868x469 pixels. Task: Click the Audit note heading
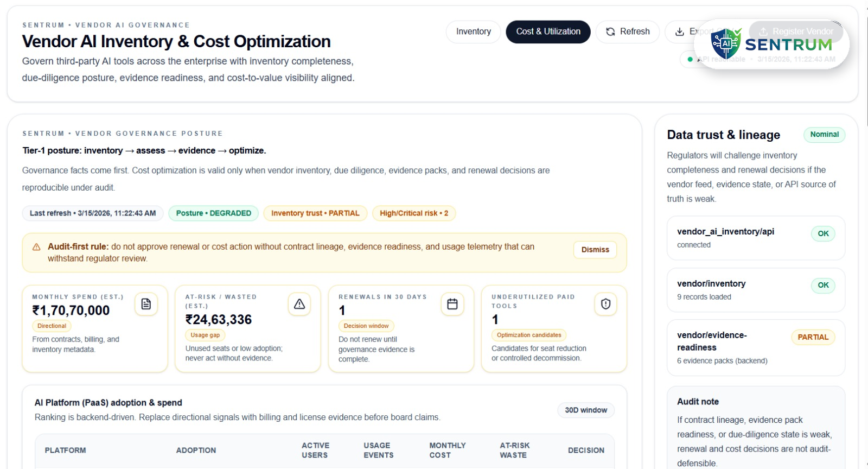pyautogui.click(x=698, y=402)
